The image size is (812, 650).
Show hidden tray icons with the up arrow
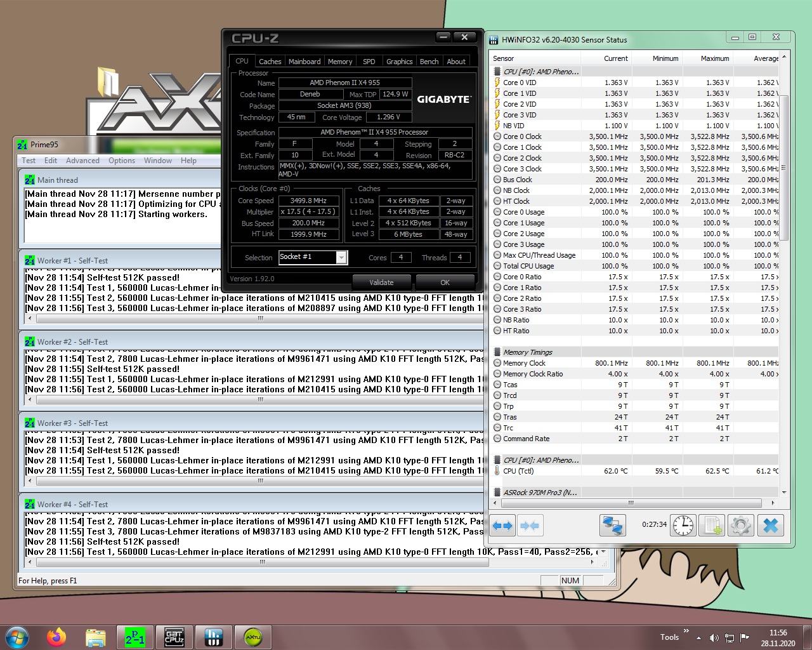(698, 637)
